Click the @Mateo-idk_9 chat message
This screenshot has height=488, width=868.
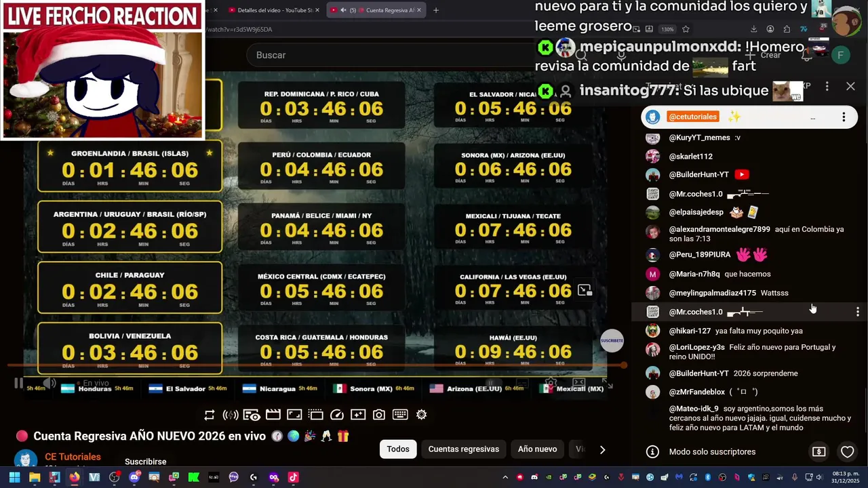[x=749, y=418]
